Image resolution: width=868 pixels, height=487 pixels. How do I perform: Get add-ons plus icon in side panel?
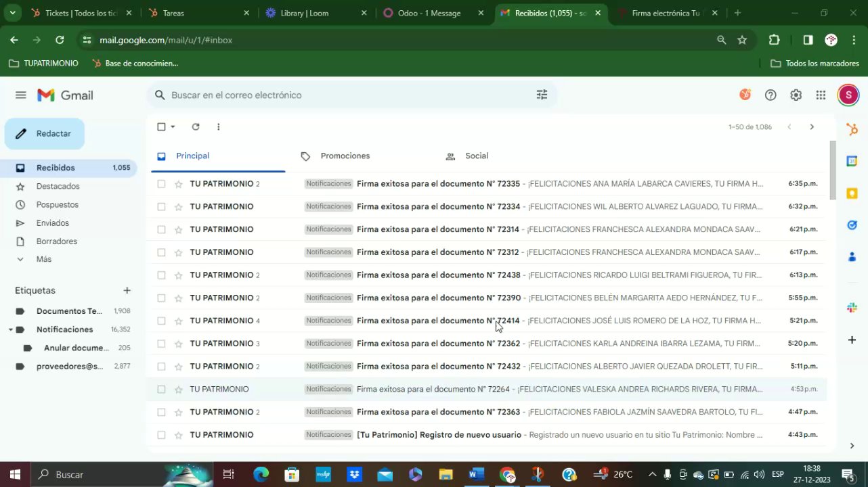(x=852, y=340)
